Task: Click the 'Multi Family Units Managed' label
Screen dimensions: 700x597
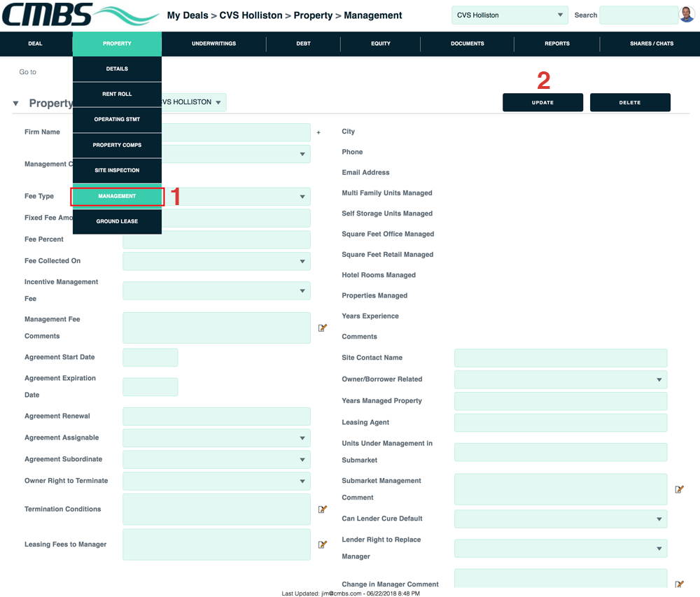Action: pos(387,192)
